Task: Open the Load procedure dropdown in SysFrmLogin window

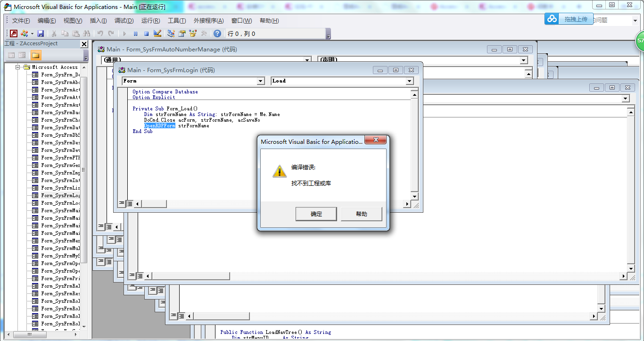Action: (410, 81)
